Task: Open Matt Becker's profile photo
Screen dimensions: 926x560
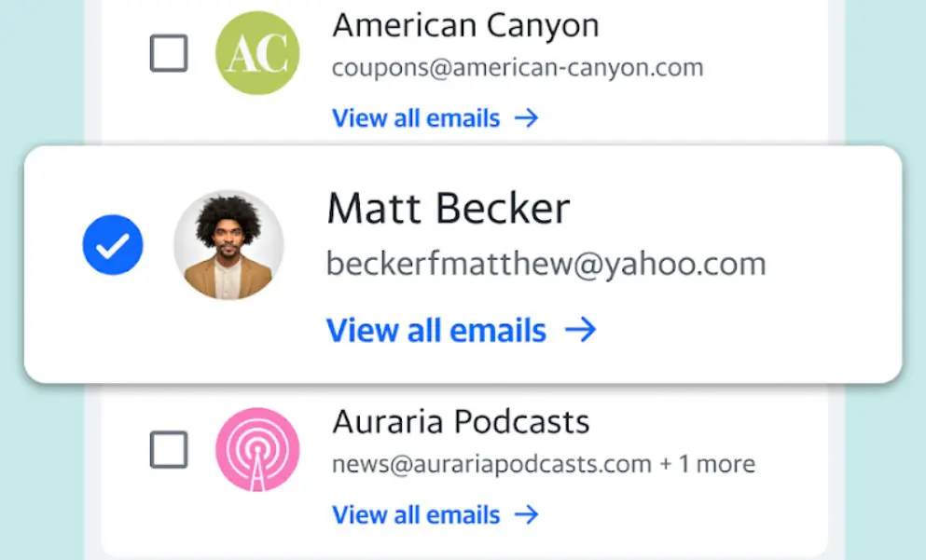Action: click(x=228, y=245)
